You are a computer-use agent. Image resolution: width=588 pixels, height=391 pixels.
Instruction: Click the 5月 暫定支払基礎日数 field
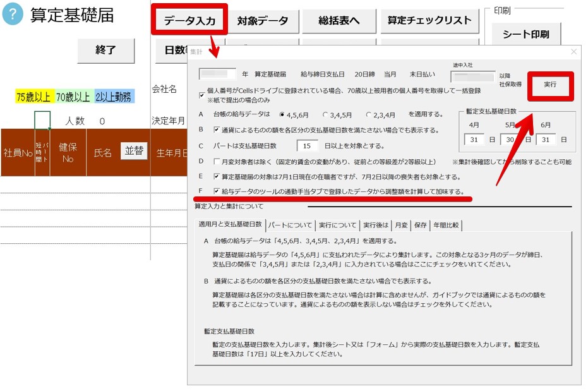[x=510, y=140]
